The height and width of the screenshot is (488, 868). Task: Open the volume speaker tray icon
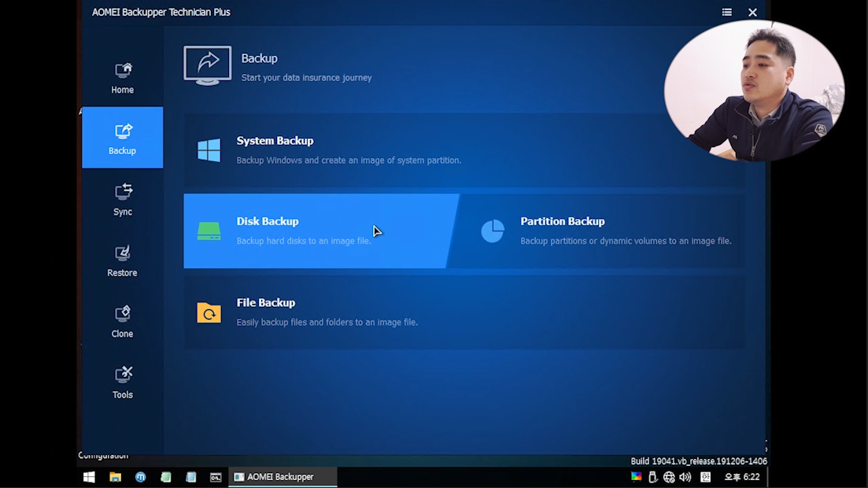(x=685, y=477)
